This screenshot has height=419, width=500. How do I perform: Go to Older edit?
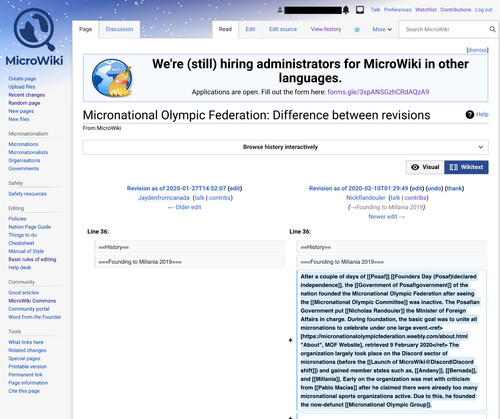(184, 207)
